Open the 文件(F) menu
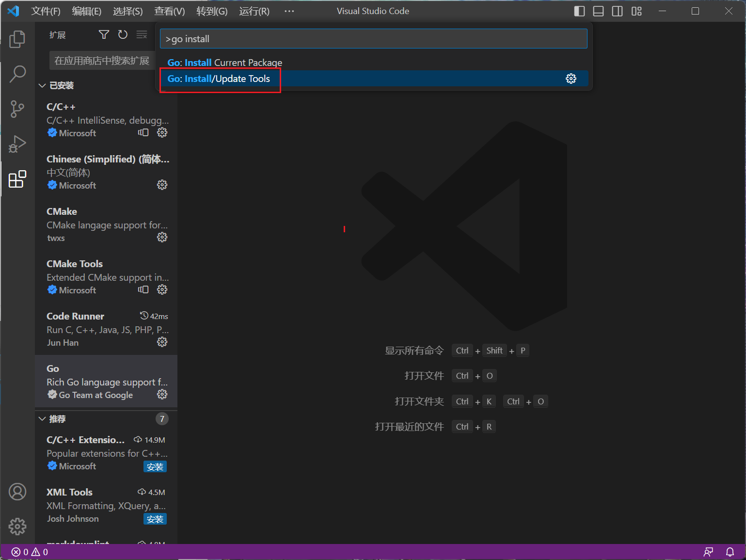This screenshot has height=560, width=746. (46, 11)
